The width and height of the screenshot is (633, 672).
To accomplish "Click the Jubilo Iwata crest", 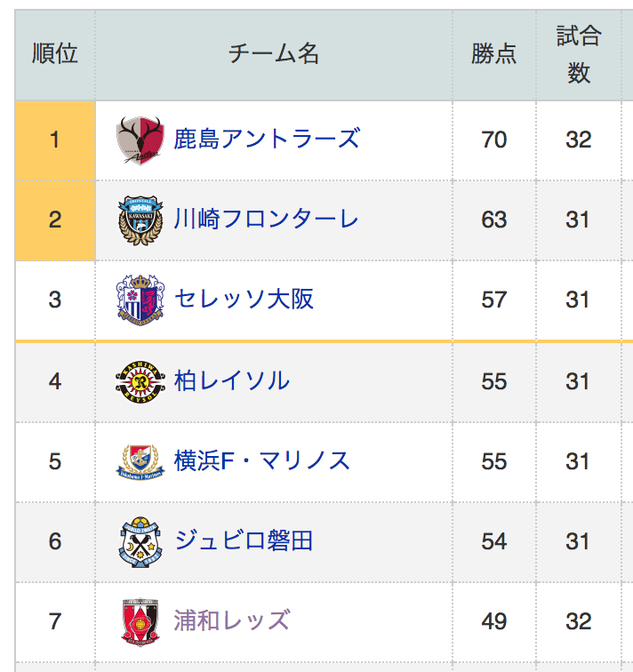I will 140,541.
